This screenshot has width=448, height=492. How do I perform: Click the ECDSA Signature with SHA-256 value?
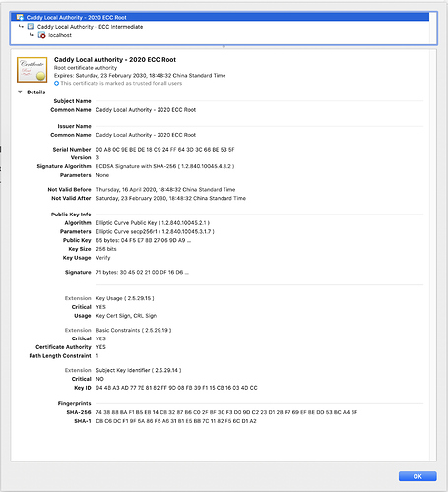click(165, 166)
